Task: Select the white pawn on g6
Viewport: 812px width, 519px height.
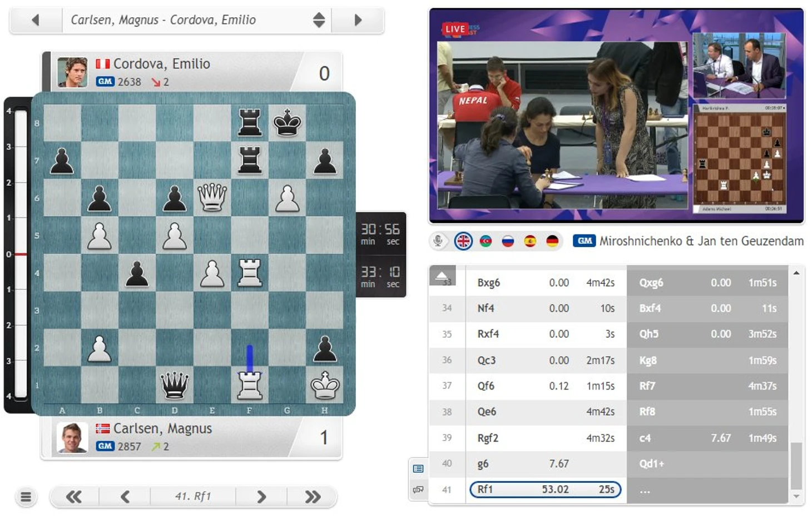Action: pyautogui.click(x=287, y=198)
